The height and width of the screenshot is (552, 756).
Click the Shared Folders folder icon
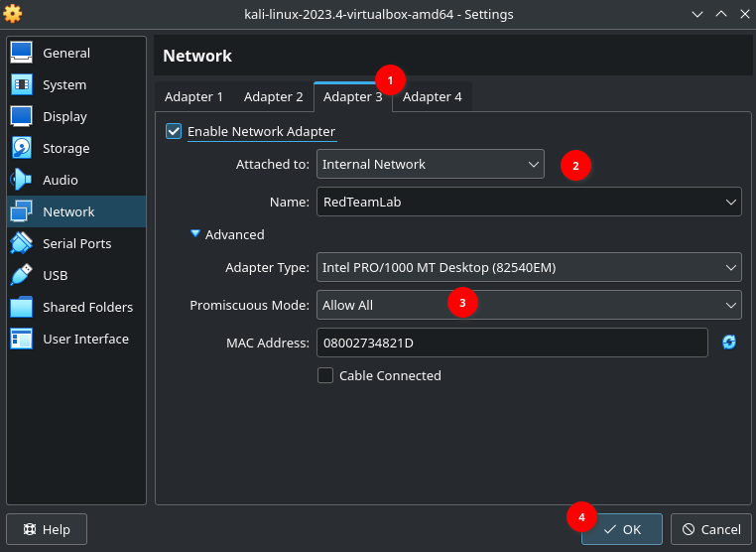21,307
